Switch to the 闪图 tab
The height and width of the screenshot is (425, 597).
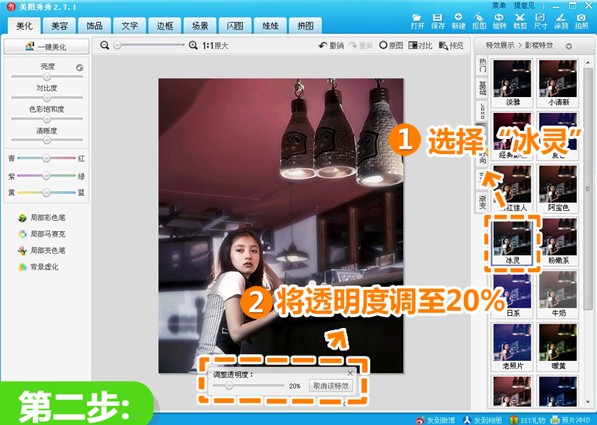pos(235,26)
